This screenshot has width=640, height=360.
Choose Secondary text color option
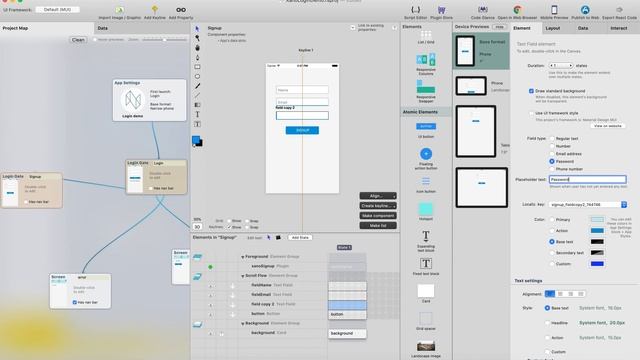click(552, 253)
